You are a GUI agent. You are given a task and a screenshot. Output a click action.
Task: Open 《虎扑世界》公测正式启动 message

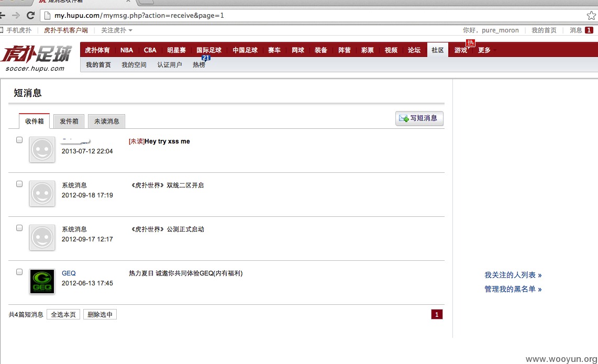[x=167, y=229]
